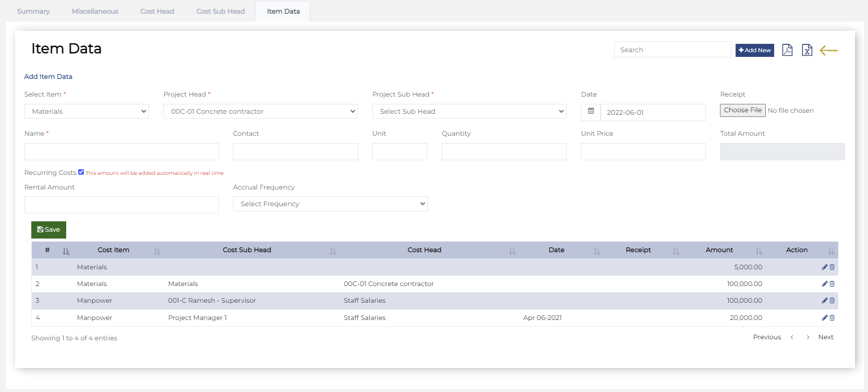Select the Item Data tab

[x=283, y=11]
